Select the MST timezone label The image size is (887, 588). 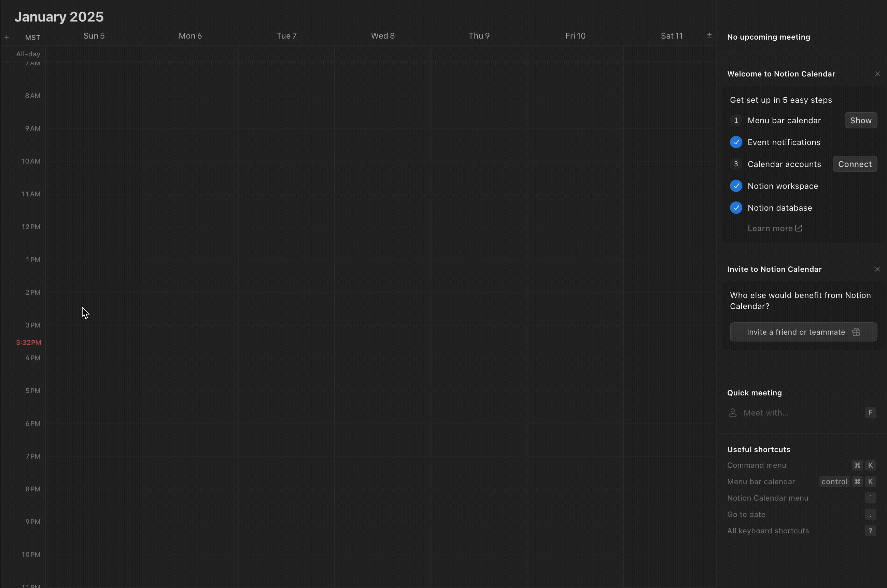click(33, 38)
